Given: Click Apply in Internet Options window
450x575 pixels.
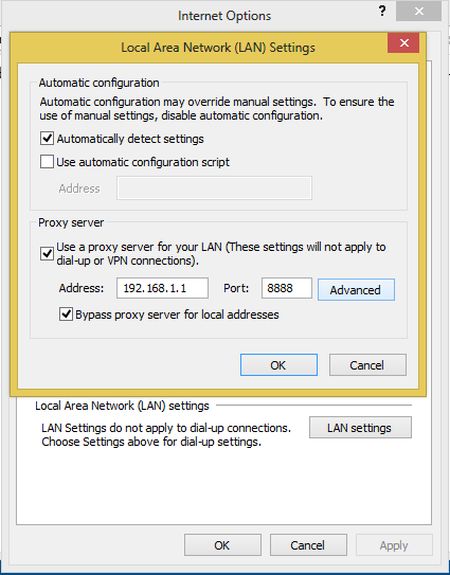Looking at the screenshot, I should pyautogui.click(x=394, y=545).
